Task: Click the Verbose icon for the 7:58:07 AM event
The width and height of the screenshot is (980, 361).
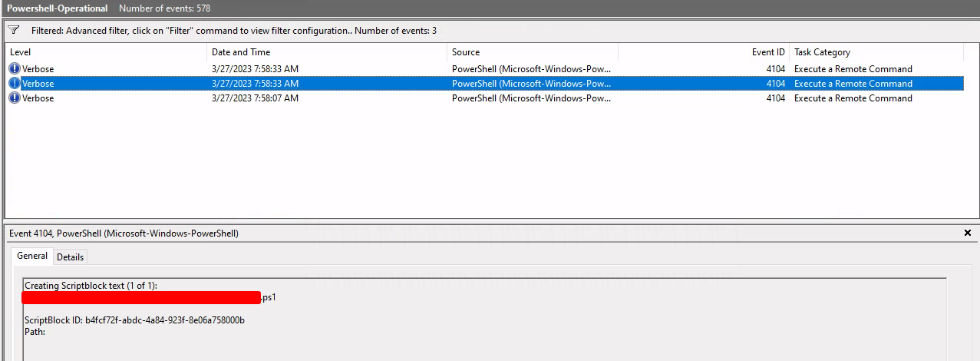Action: tap(15, 98)
